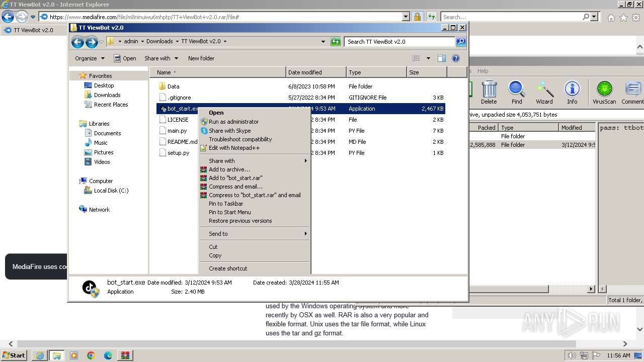Open IE search provider dropdown
644x362 pixels.
pyautogui.click(x=594, y=17)
